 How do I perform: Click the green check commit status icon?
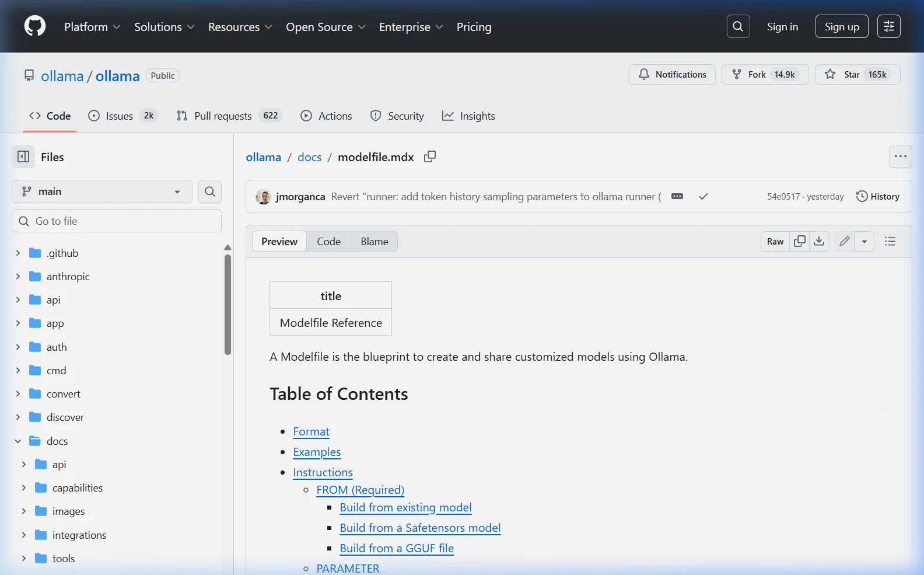pos(703,196)
